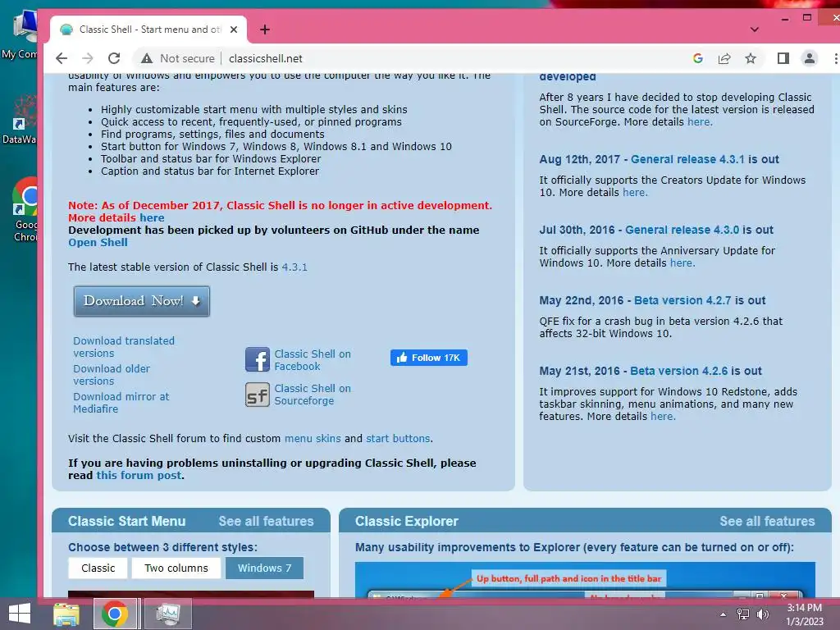Bookmark this page with the star icon
The image size is (840, 630).
pos(751,58)
